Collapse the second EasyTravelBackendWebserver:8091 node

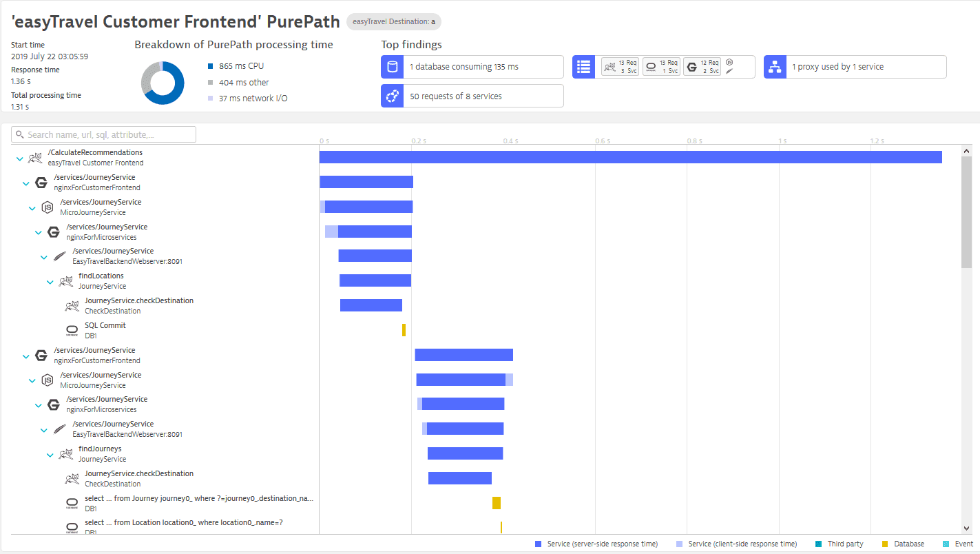pos(44,430)
